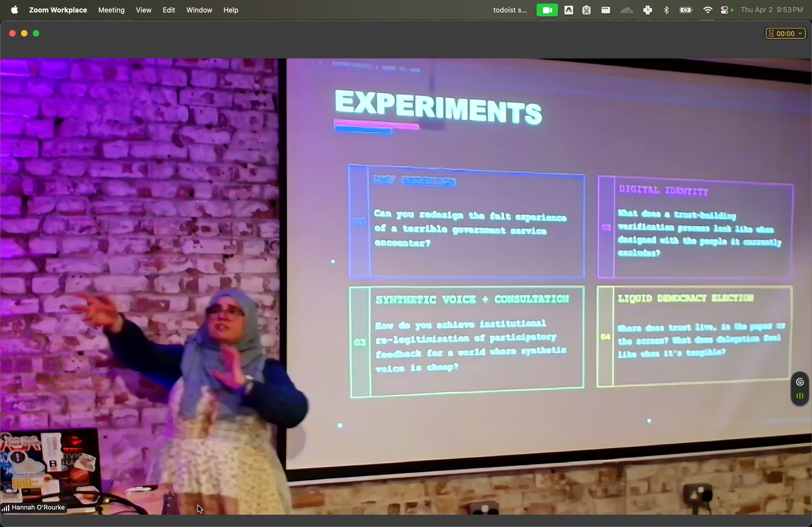
Task: Click the battery charging icon
Action: pos(686,10)
